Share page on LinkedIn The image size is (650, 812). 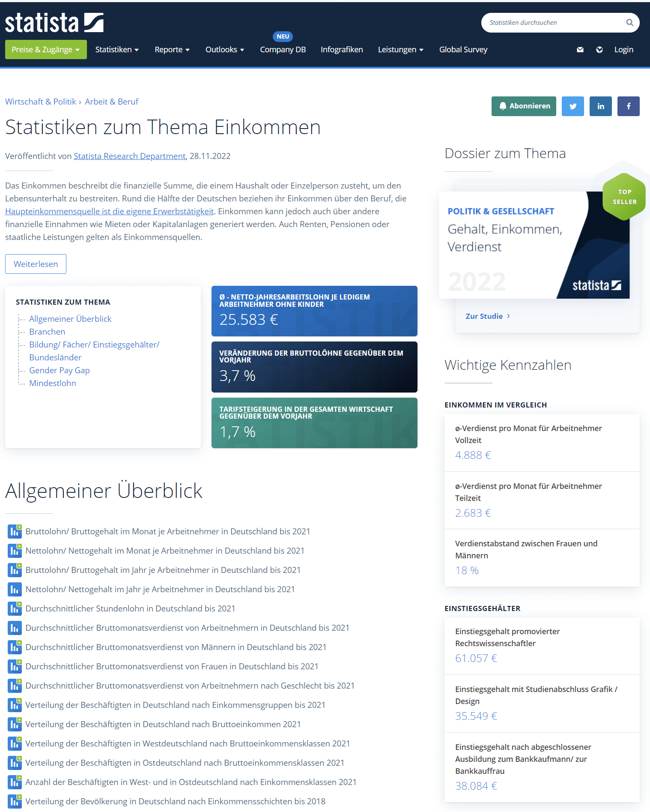601,106
